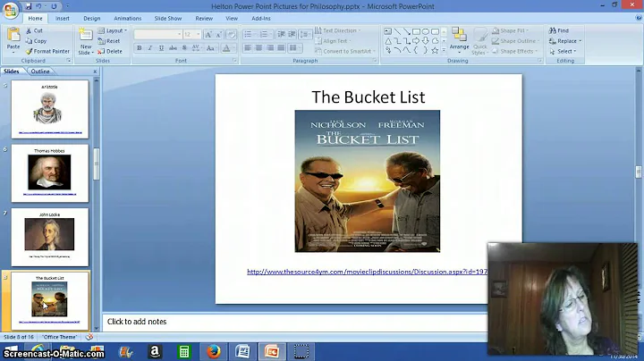
Task: Open the Office button menu
Action: click(x=10, y=9)
